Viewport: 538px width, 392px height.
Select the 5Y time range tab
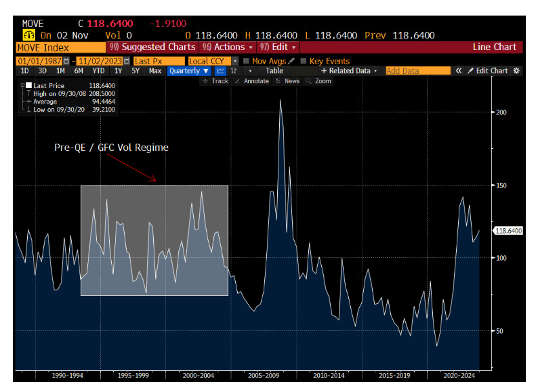pos(136,71)
